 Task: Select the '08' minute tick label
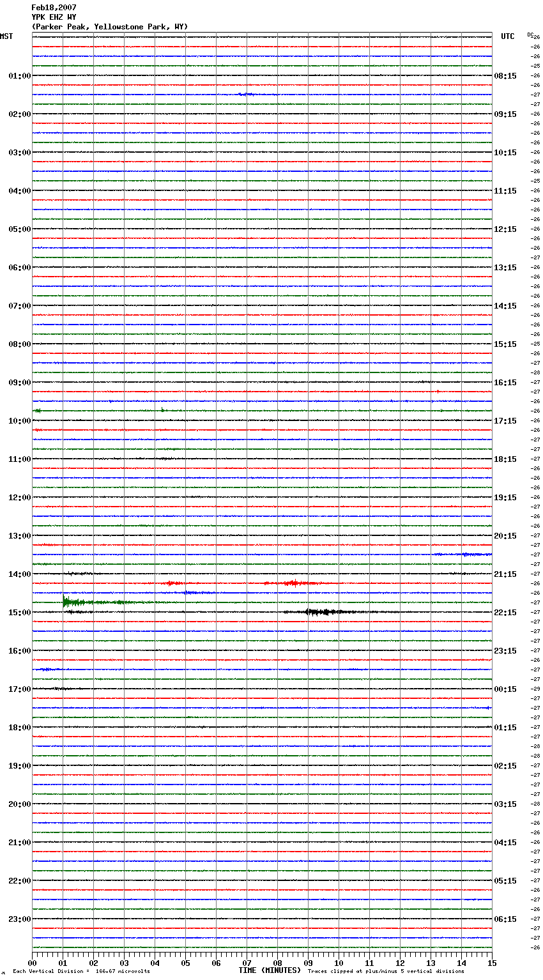click(x=277, y=963)
